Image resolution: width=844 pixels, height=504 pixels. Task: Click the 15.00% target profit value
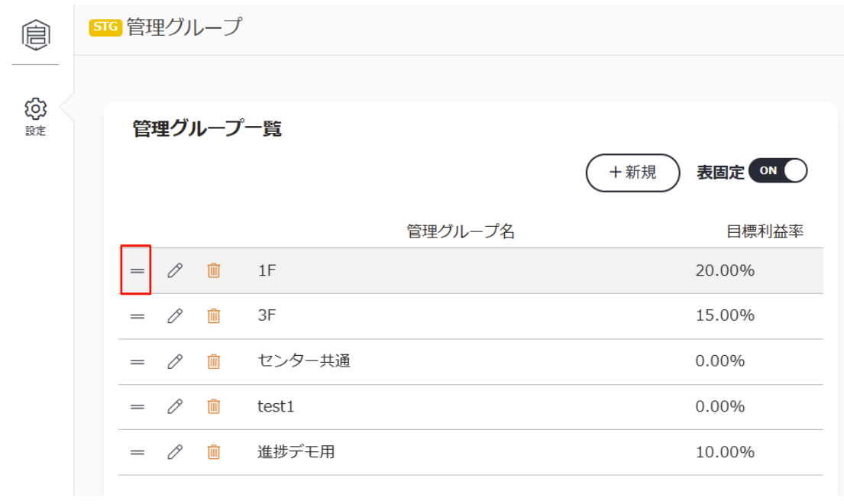point(725,315)
